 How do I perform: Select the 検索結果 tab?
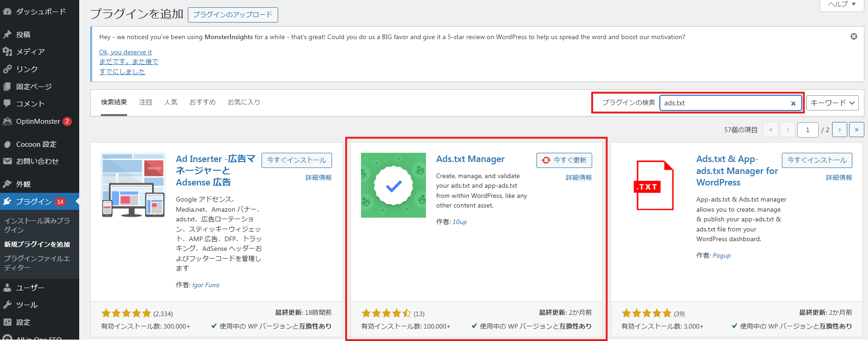pos(114,102)
